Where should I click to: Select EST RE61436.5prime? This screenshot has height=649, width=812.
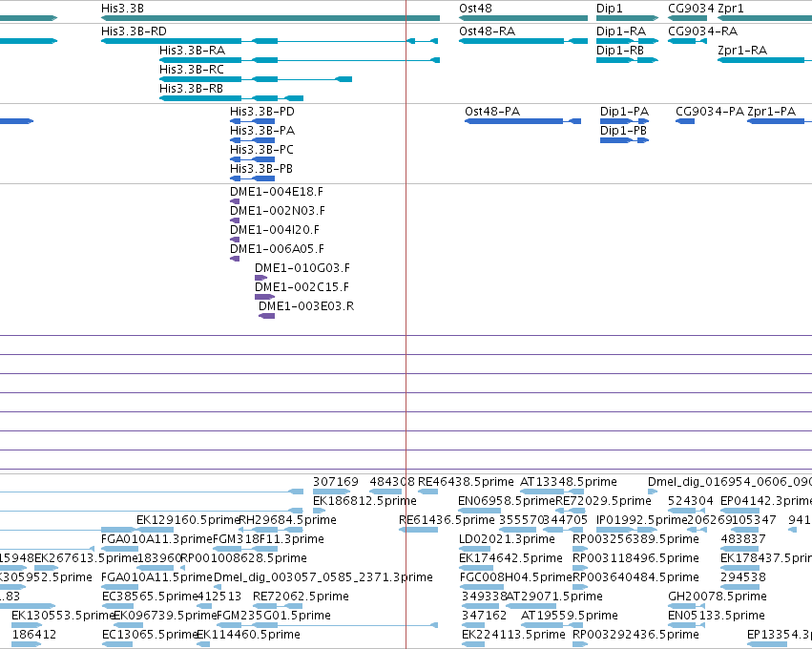[419, 530]
